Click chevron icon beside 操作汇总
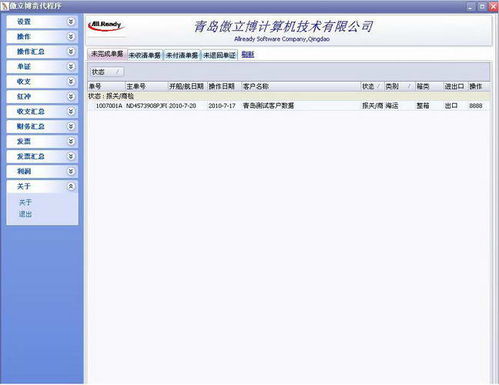 (71, 52)
